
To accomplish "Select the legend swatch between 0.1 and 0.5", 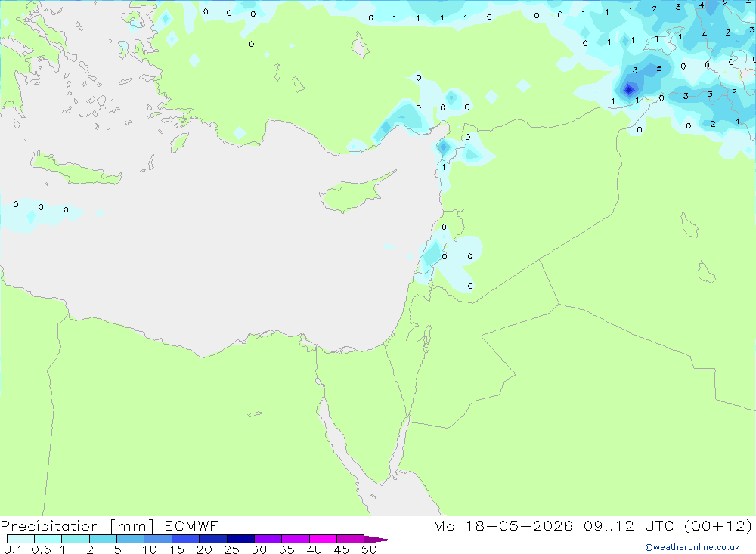I will (x=20, y=539).
